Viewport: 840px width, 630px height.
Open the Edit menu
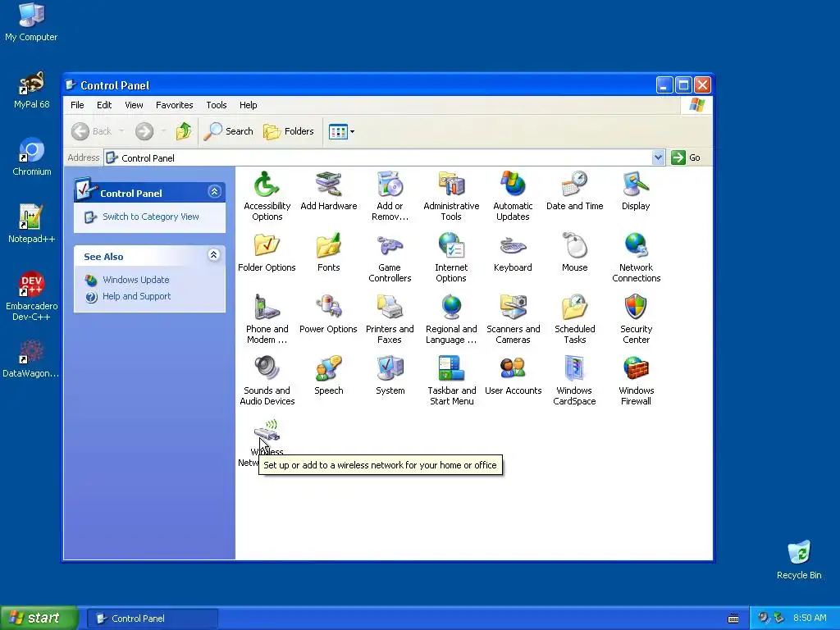pos(104,105)
